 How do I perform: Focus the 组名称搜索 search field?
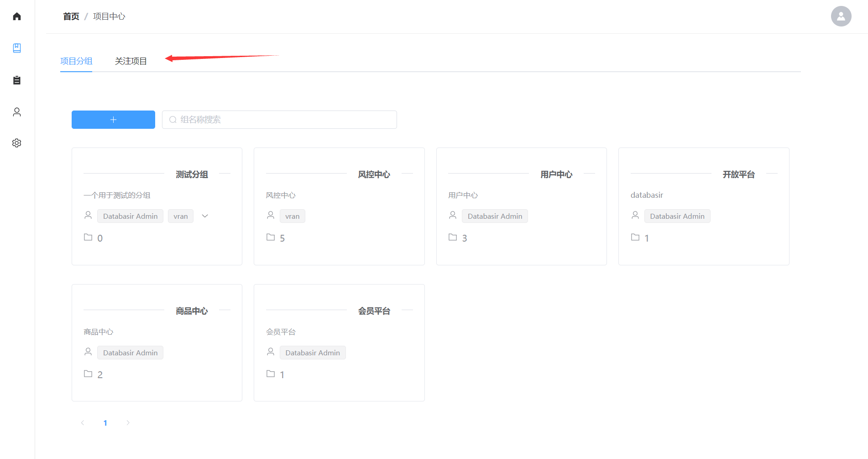click(x=279, y=120)
